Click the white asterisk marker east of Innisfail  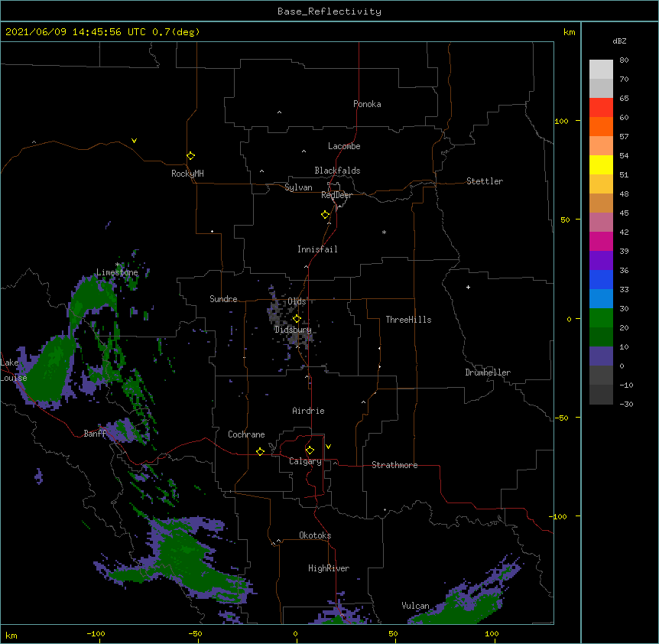point(384,233)
